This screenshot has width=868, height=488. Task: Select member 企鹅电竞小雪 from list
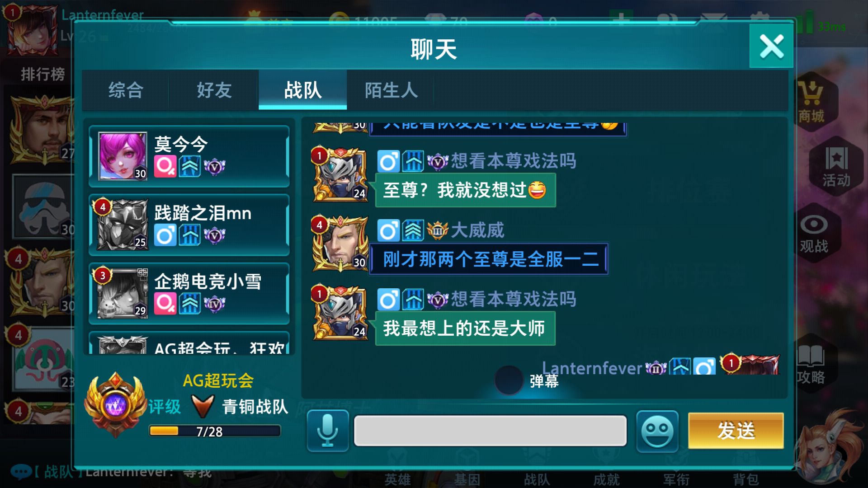point(189,294)
